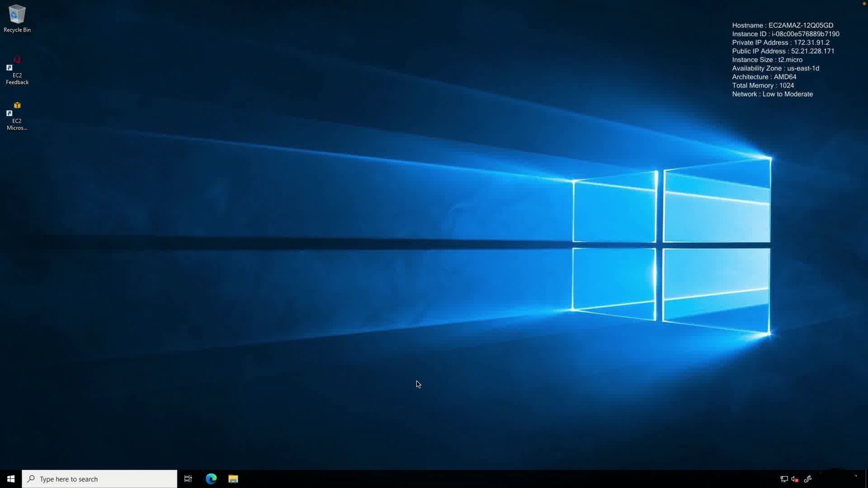Click the Private IP Address text
The height and width of the screenshot is (488, 868).
pyautogui.click(x=780, y=43)
